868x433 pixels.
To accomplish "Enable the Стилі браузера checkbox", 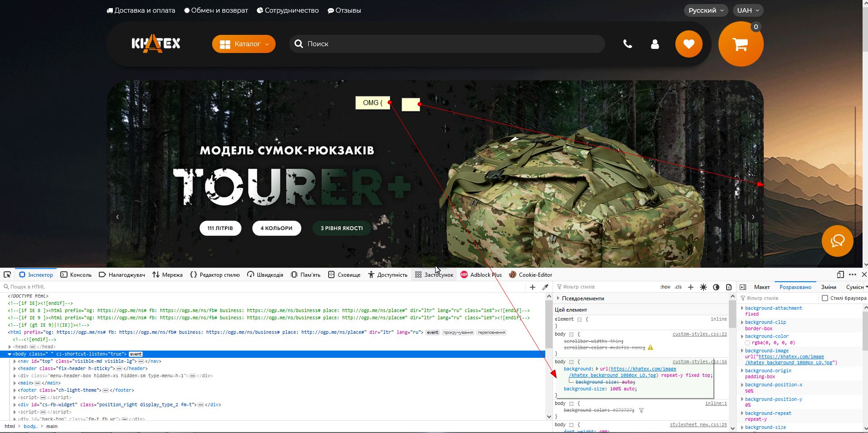I will click(825, 298).
